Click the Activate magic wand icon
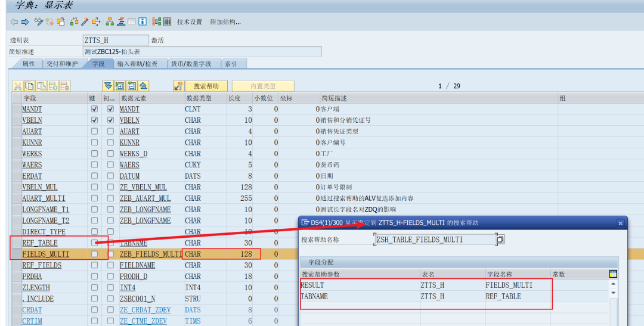This screenshot has width=644, height=326. 85,22
